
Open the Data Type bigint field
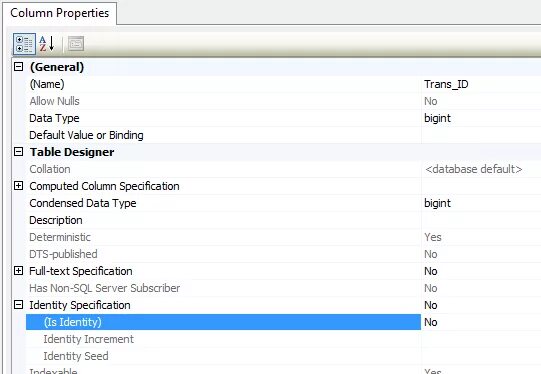click(x=481, y=118)
